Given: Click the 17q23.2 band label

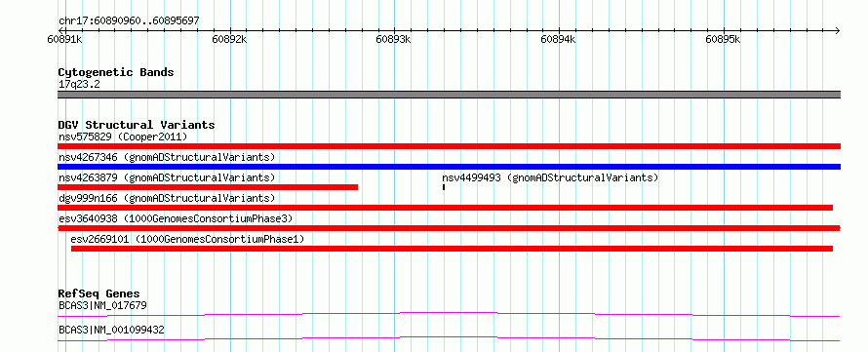Looking at the screenshot, I should 79,85.
